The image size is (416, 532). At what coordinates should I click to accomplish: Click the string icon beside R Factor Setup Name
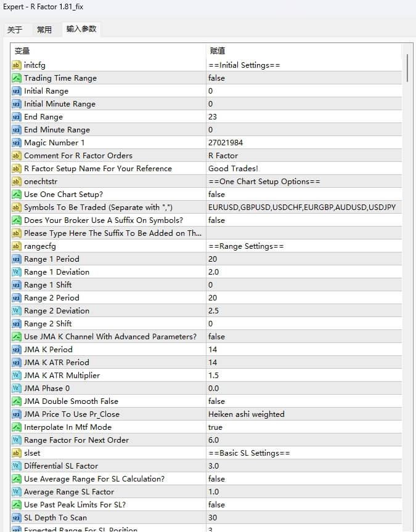click(16, 169)
